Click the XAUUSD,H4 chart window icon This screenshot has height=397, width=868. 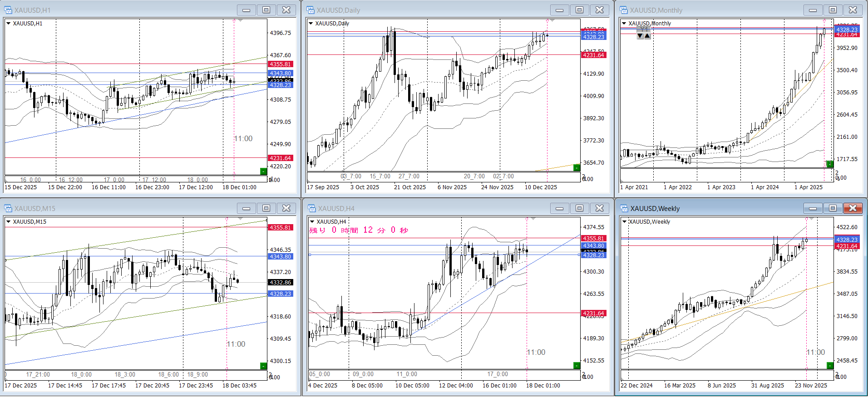pos(311,208)
